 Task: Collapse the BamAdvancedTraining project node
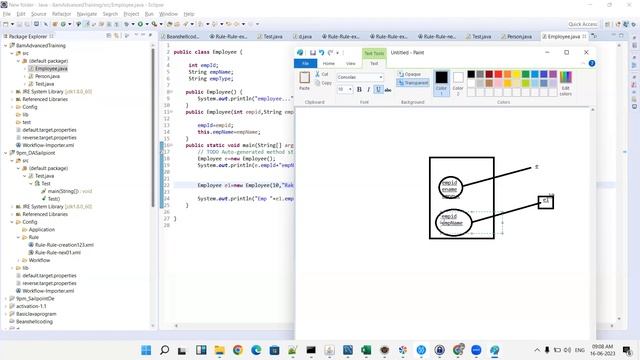pos(5,46)
